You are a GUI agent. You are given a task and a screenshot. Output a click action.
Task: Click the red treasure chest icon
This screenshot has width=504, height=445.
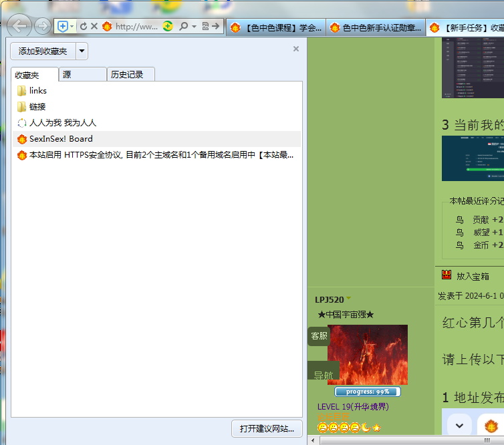click(447, 275)
